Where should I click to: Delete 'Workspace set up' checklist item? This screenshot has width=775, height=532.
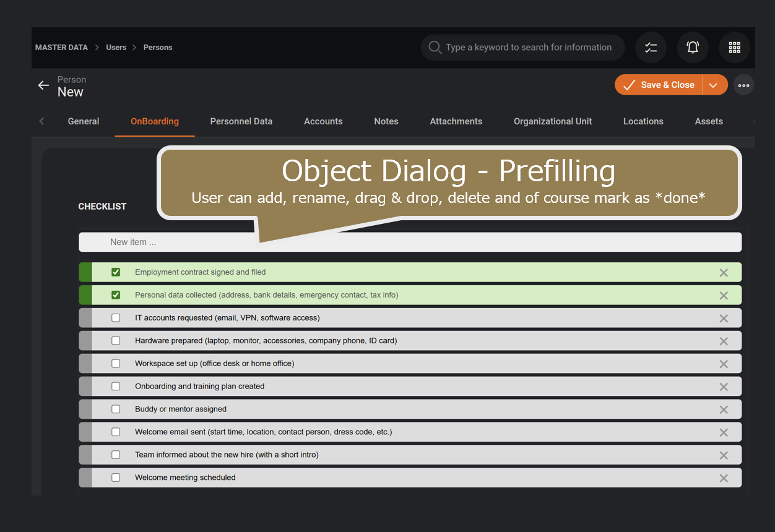pyautogui.click(x=724, y=364)
